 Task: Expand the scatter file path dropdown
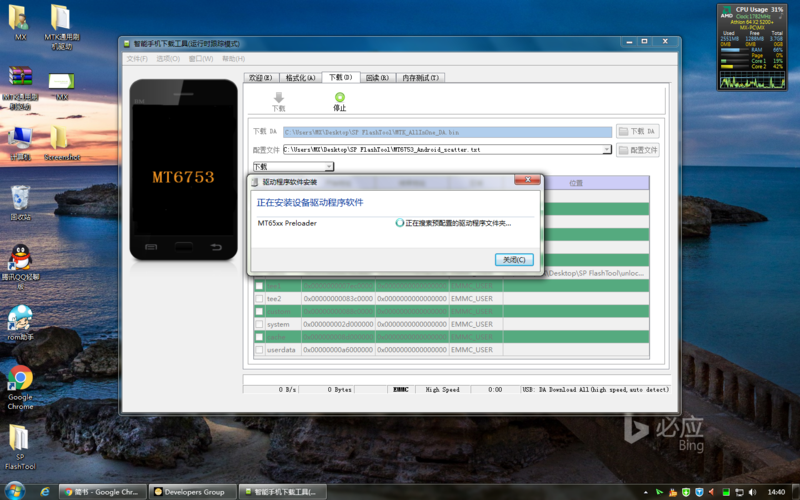[x=607, y=150]
